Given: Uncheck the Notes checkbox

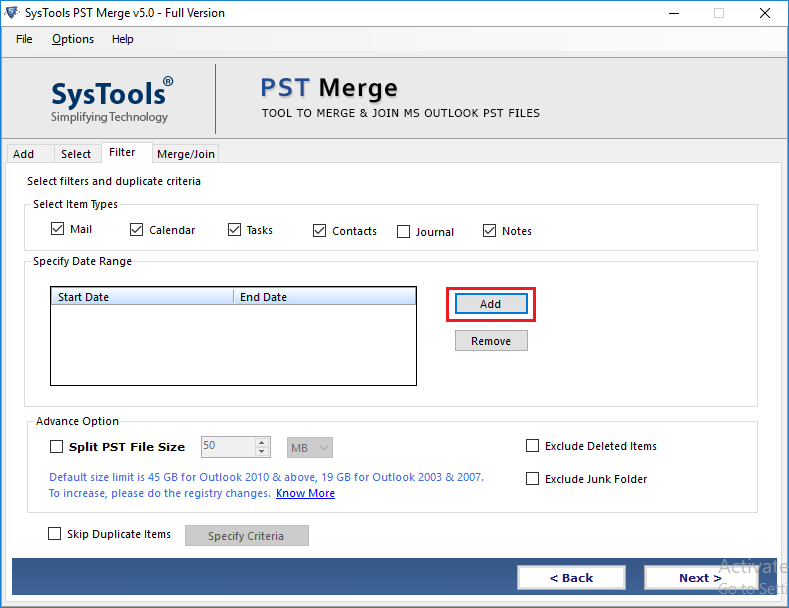Looking at the screenshot, I should tap(490, 231).
